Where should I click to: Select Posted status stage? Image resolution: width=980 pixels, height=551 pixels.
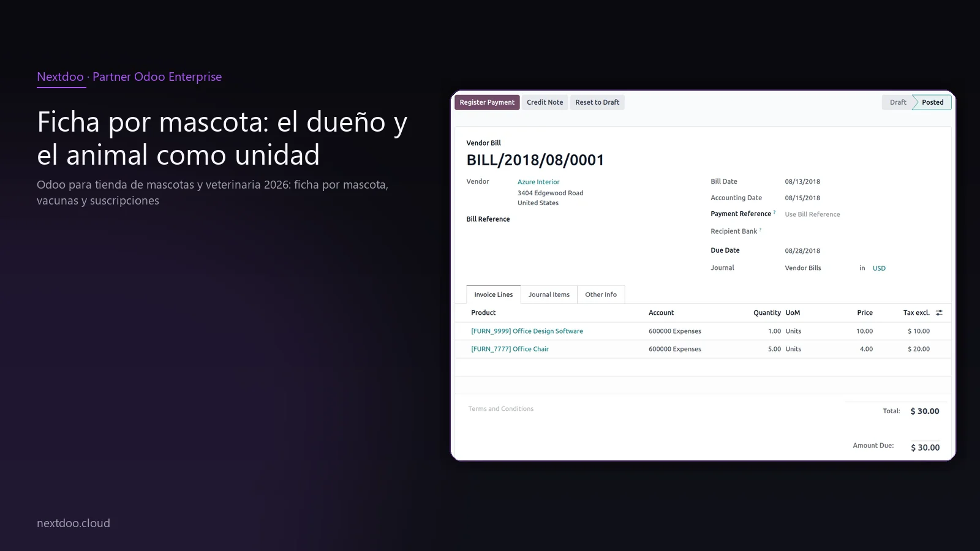coord(932,102)
